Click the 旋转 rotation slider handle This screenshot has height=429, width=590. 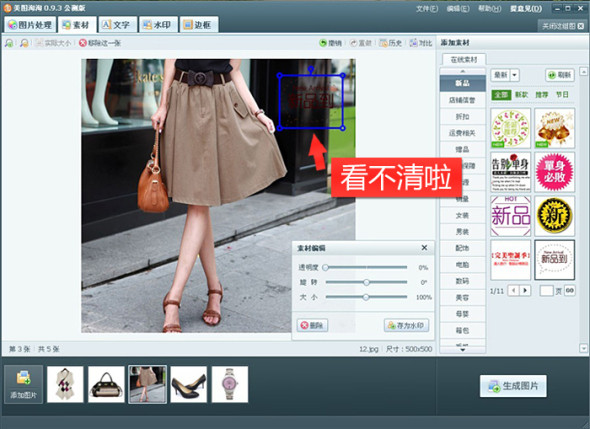366,282
